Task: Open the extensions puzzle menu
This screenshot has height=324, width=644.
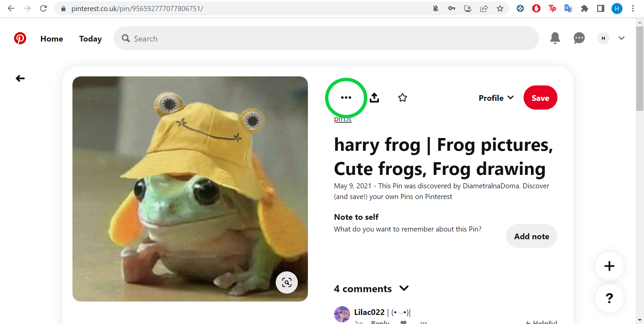Action: point(585,9)
